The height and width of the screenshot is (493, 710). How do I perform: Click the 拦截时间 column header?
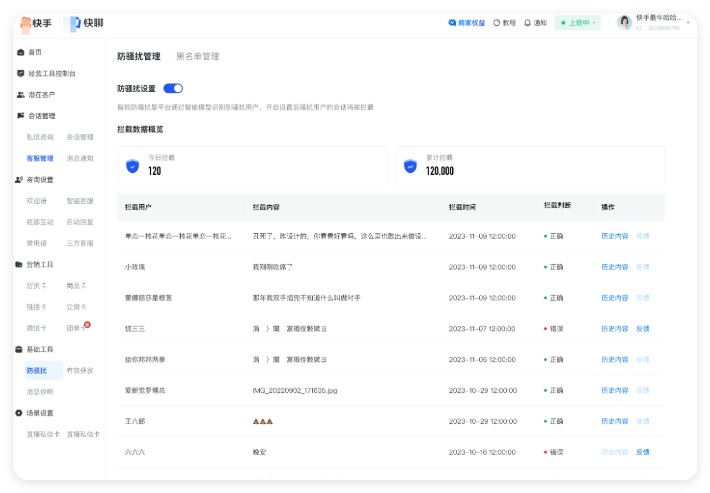[x=462, y=207]
